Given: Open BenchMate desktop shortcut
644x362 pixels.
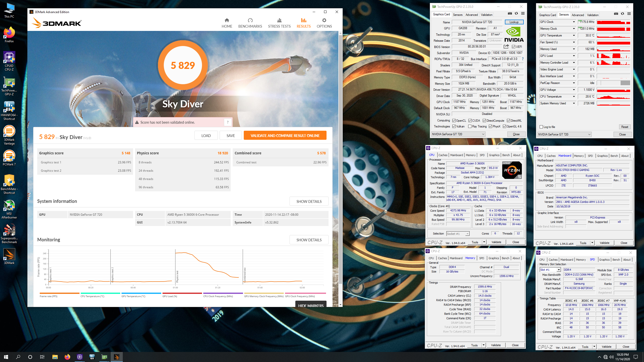Looking at the screenshot, I should tap(9, 184).
